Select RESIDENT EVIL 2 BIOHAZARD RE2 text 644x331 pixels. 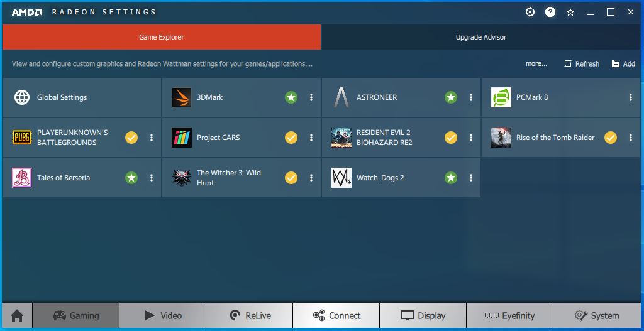click(x=384, y=138)
